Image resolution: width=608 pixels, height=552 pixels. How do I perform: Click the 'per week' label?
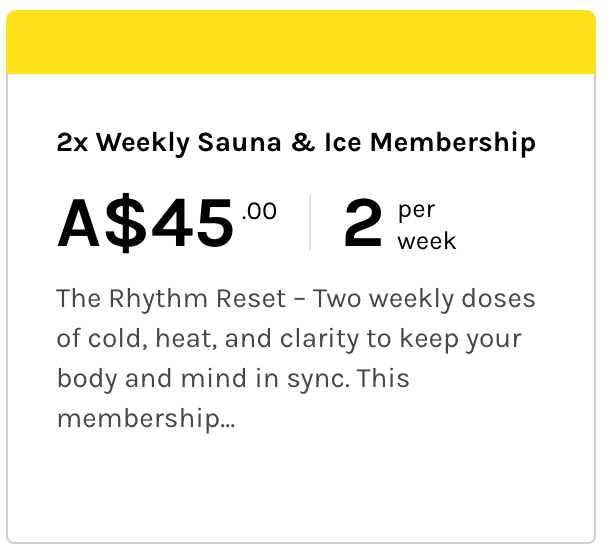pyautogui.click(x=426, y=226)
